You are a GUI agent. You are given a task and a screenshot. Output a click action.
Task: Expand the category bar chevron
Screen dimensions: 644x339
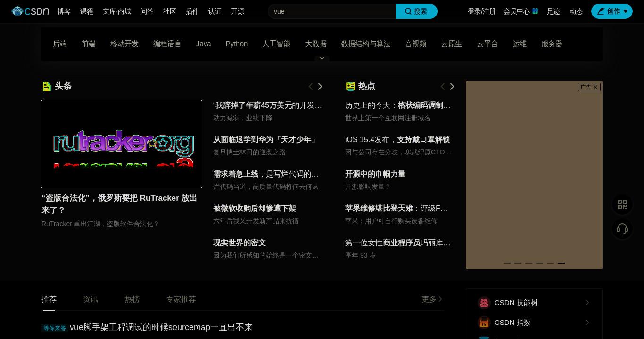322,58
